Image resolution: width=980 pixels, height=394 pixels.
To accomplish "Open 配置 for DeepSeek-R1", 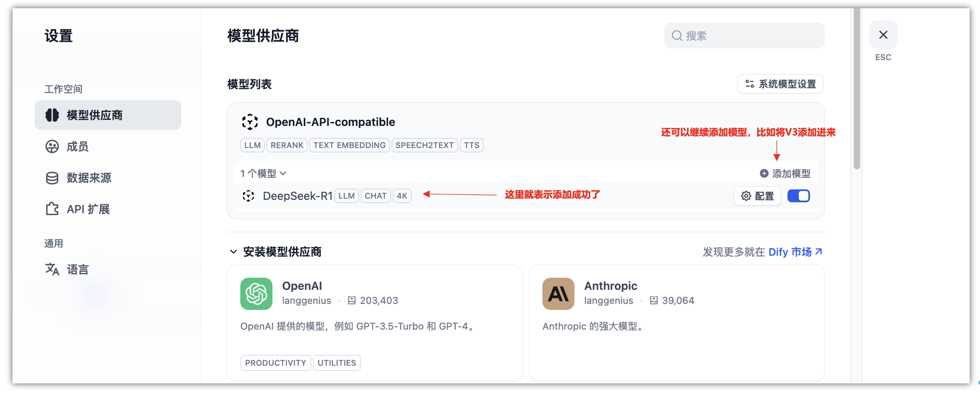I will [757, 196].
